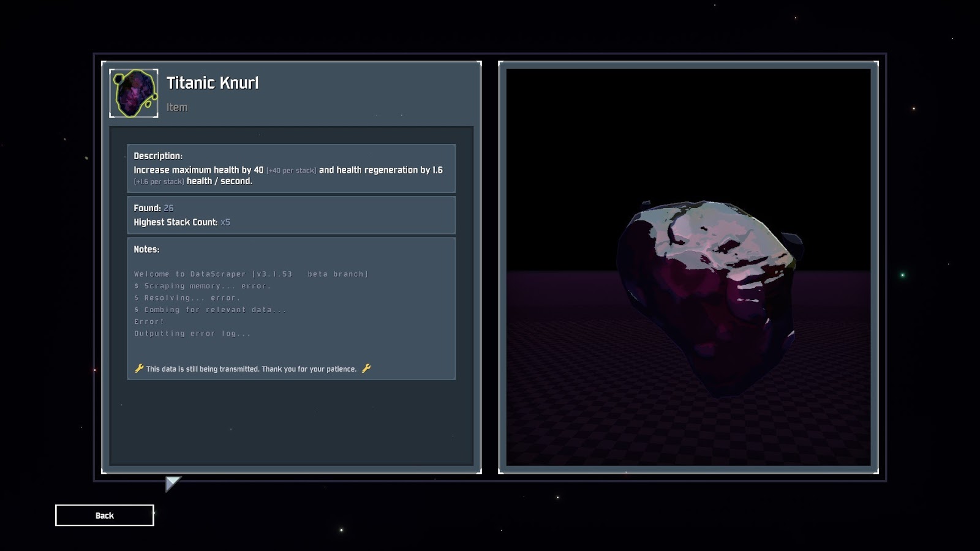Image resolution: width=980 pixels, height=551 pixels.
Task: Click the 'Titanic Knurl' title text
Action: click(x=213, y=83)
